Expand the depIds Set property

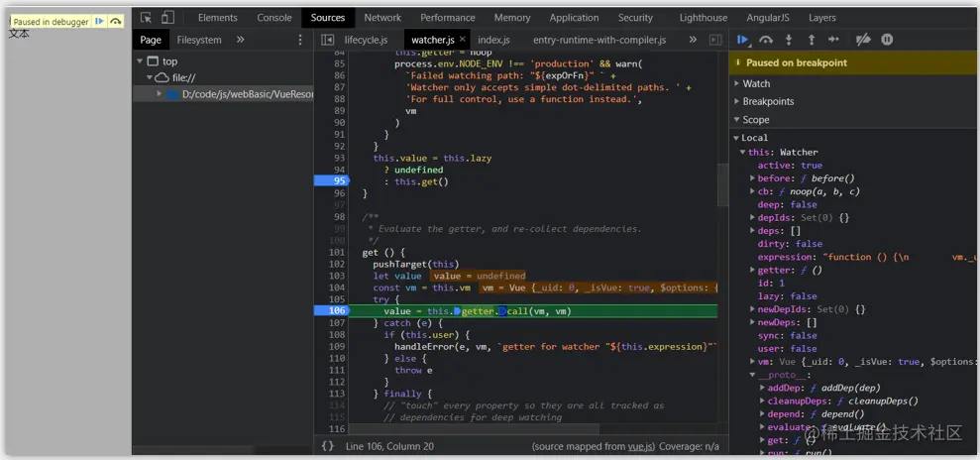click(752, 217)
